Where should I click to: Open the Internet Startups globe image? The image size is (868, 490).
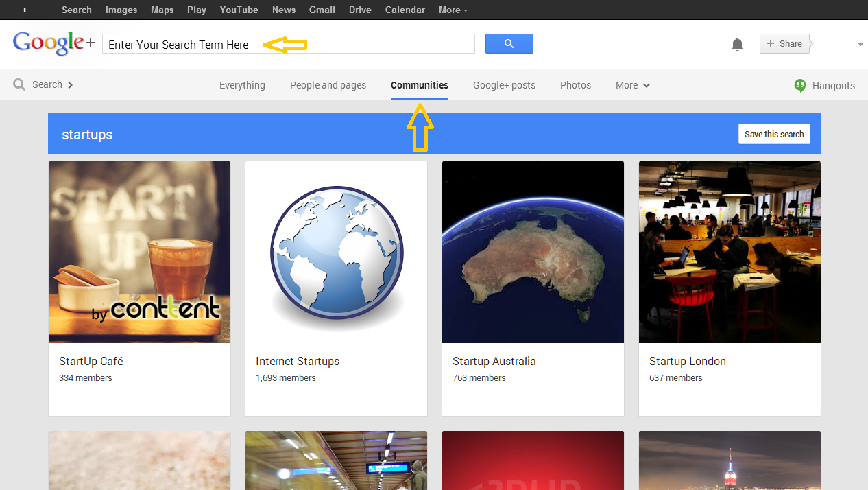pos(336,252)
